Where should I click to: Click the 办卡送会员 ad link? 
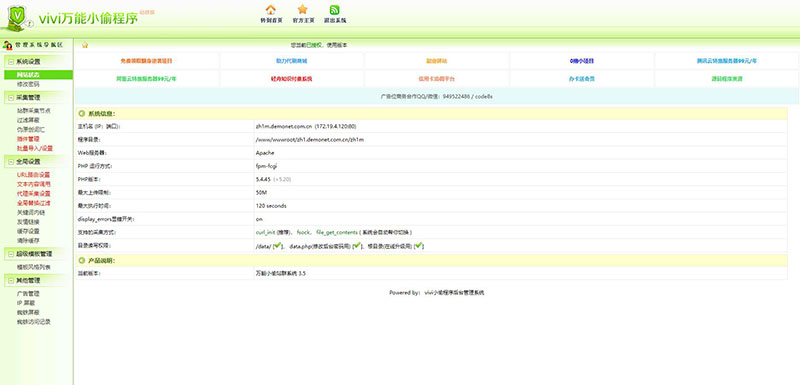582,79
